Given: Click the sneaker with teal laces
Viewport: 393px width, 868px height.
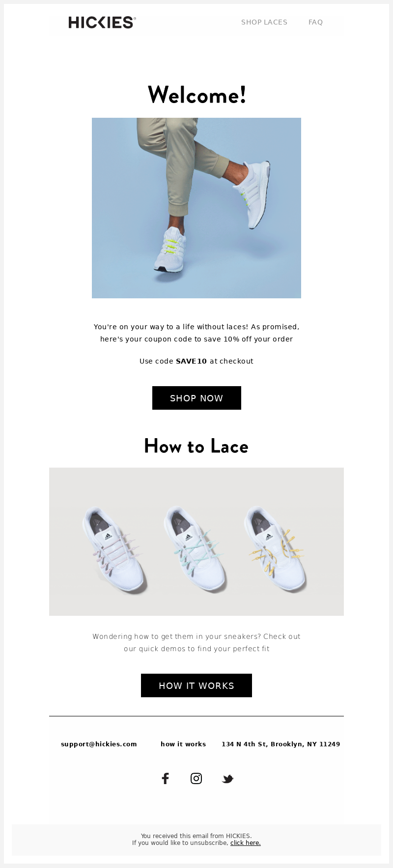Looking at the screenshot, I should (x=195, y=550).
